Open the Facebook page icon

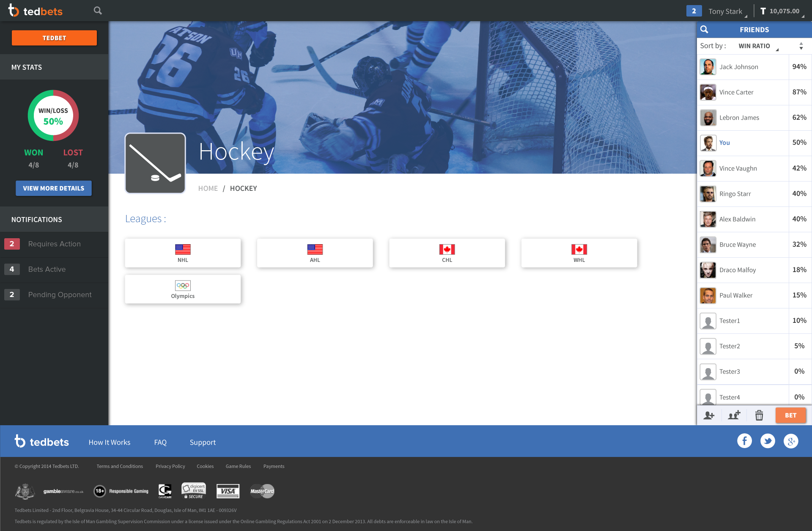tap(744, 441)
